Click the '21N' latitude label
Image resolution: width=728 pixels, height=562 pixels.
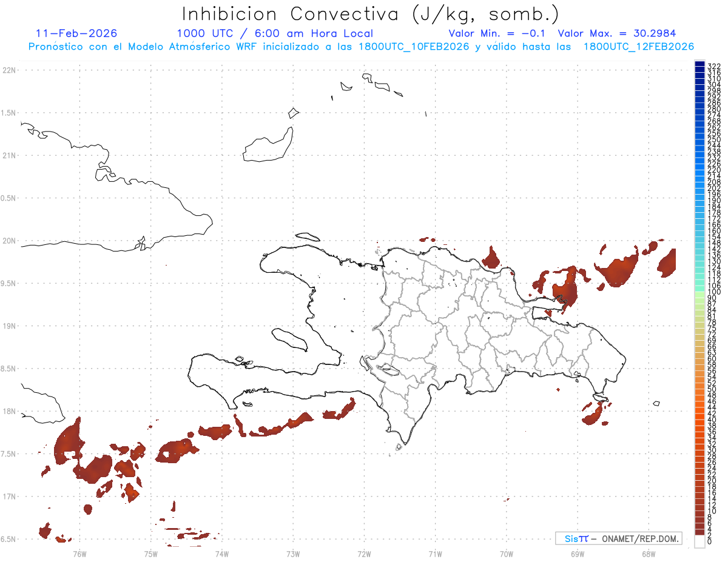[x=8, y=156]
